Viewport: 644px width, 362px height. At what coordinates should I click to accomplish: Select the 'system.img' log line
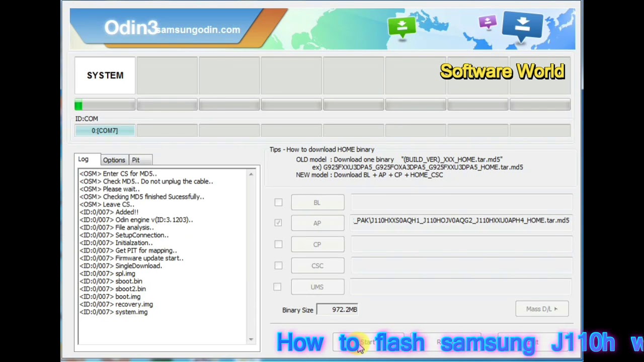tap(114, 312)
